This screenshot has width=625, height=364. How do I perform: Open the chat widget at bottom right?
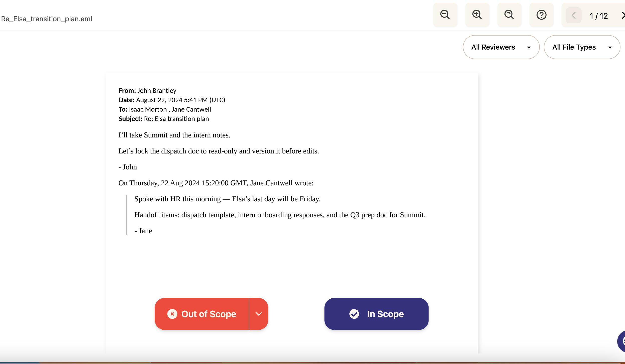pos(621,341)
